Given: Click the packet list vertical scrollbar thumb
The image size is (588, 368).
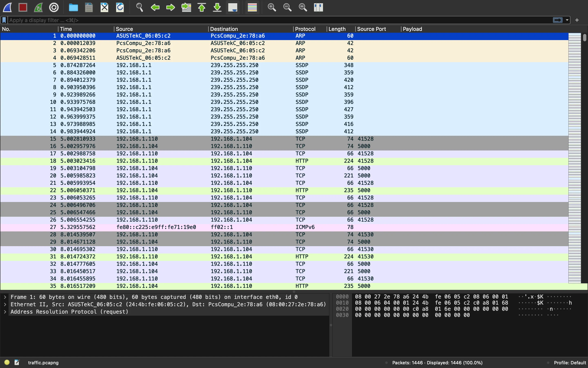Looking at the screenshot, I should pyautogui.click(x=585, y=38).
